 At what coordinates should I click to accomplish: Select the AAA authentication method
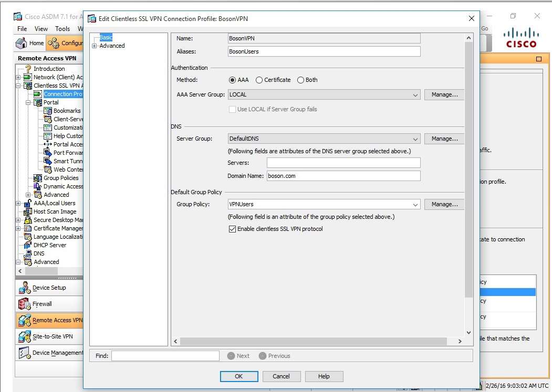click(x=232, y=80)
